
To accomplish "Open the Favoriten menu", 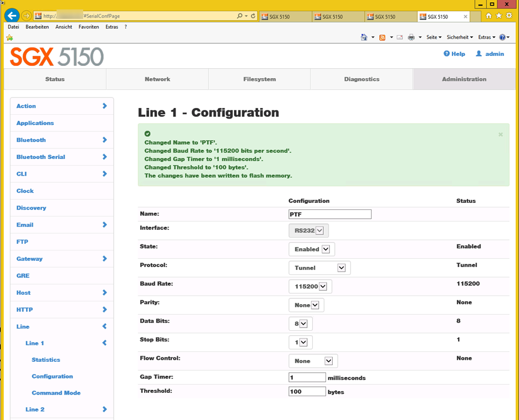I will tap(89, 27).
